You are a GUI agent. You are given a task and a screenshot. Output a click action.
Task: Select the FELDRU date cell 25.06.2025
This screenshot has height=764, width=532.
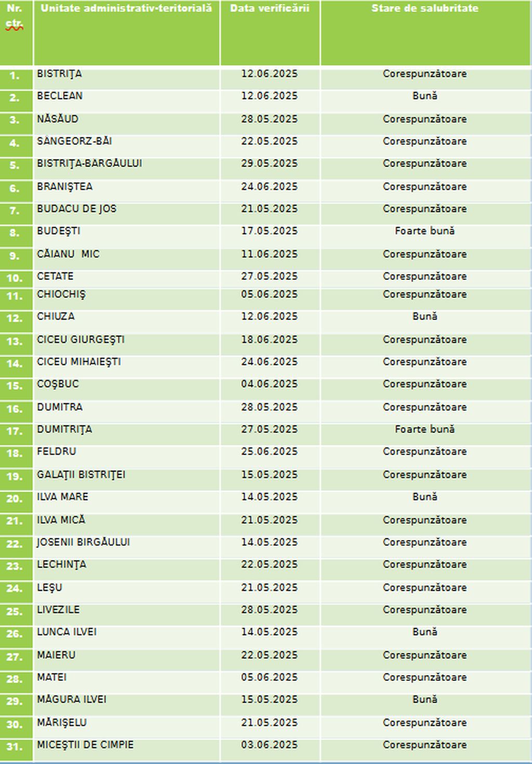[269, 452]
